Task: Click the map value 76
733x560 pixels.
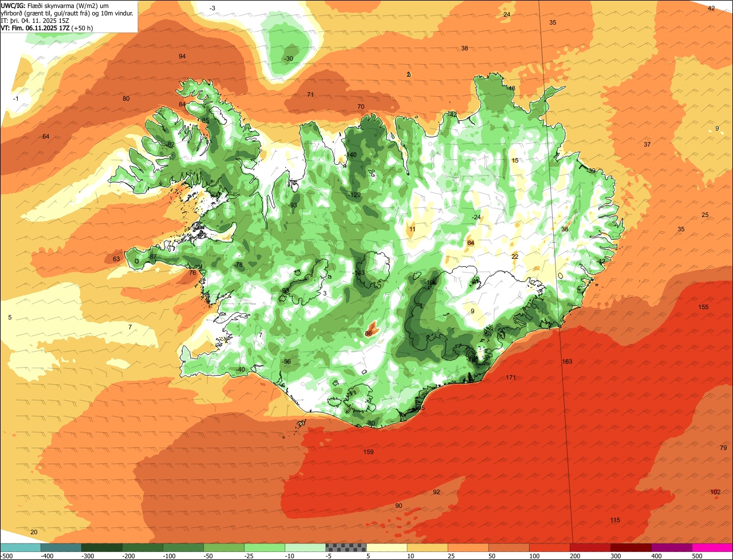Action: pos(192,273)
